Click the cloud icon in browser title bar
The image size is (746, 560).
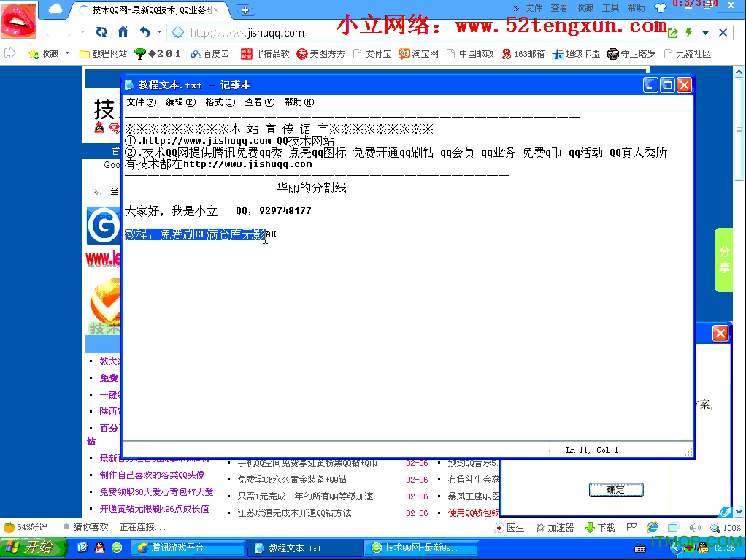click(x=55, y=9)
